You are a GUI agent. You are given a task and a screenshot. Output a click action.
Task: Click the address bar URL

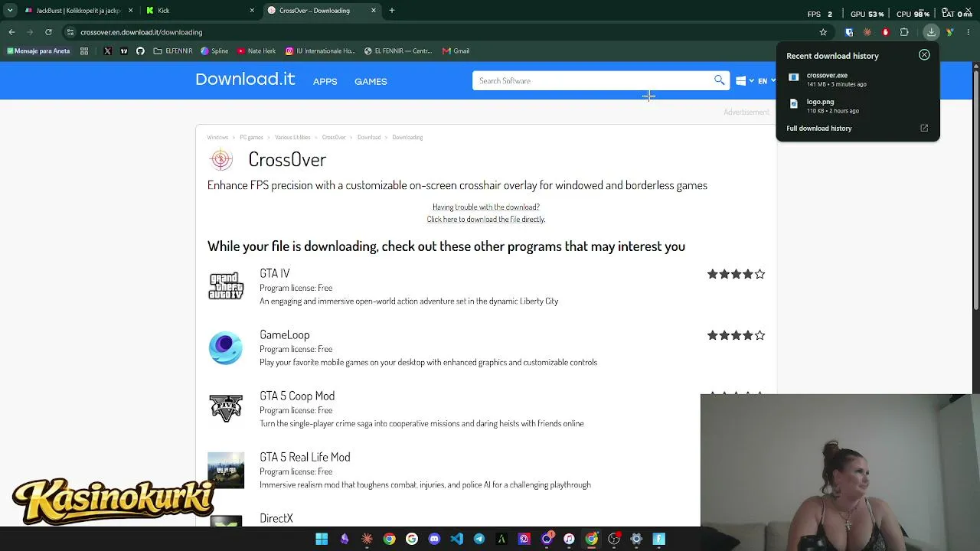[142, 32]
